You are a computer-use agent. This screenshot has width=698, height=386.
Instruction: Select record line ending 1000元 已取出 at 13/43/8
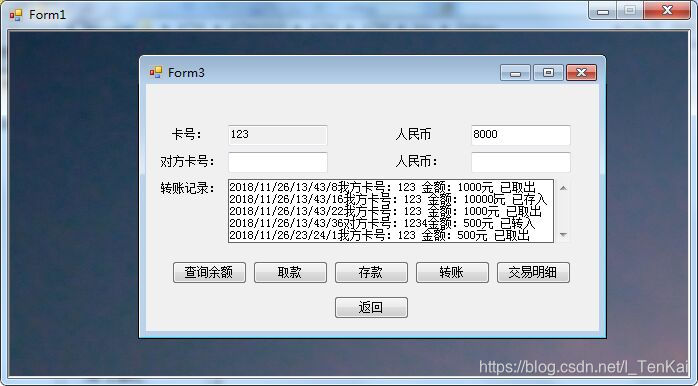(383, 187)
